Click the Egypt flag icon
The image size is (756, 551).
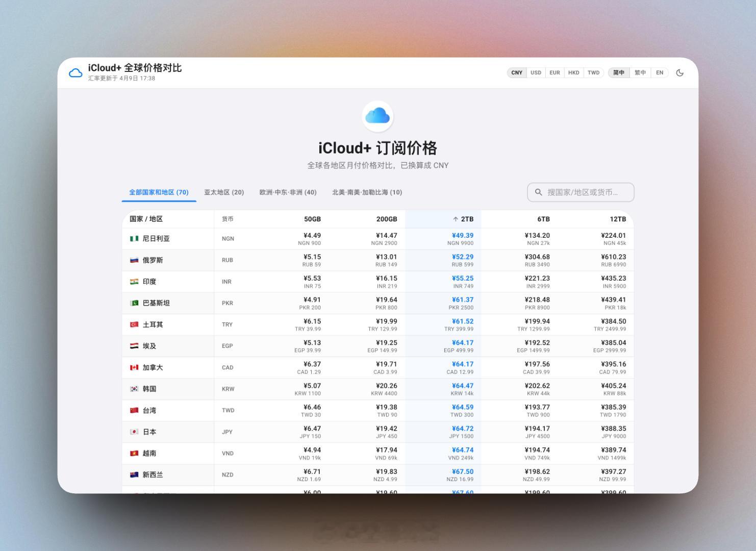pyautogui.click(x=134, y=345)
